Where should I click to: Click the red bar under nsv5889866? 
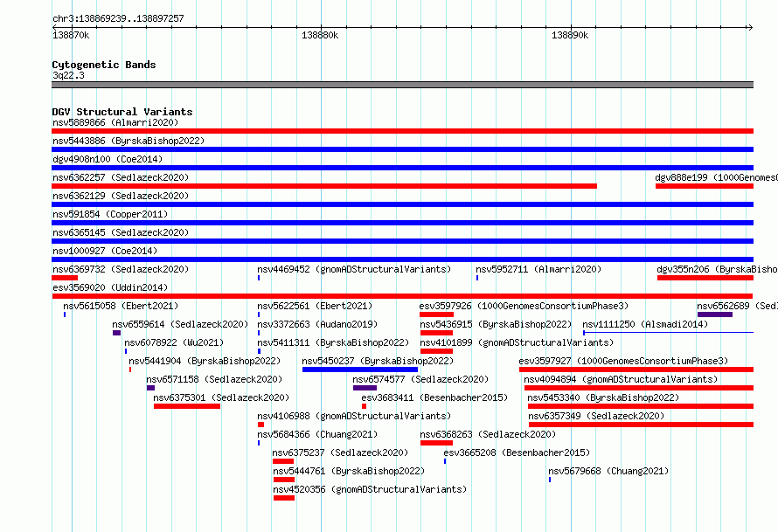pyautogui.click(x=402, y=131)
